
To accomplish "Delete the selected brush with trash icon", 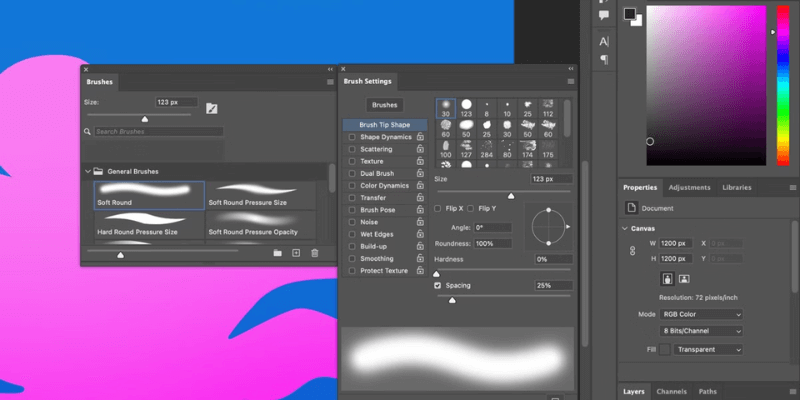I will (x=314, y=253).
